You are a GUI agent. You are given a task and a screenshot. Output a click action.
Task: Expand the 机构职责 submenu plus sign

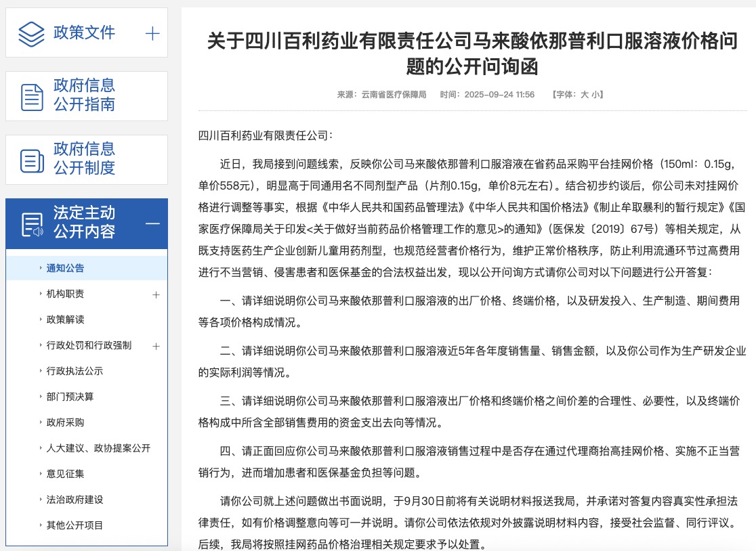[156, 294]
